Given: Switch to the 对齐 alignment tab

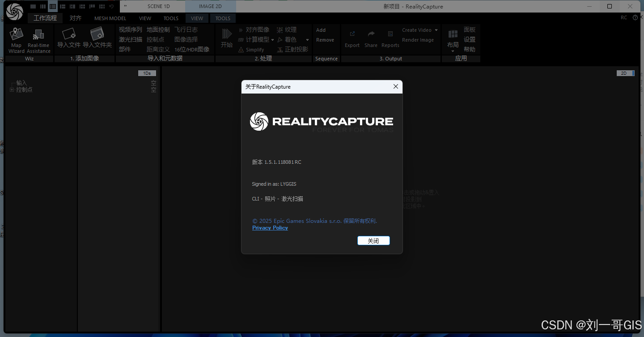Looking at the screenshot, I should pyautogui.click(x=76, y=18).
